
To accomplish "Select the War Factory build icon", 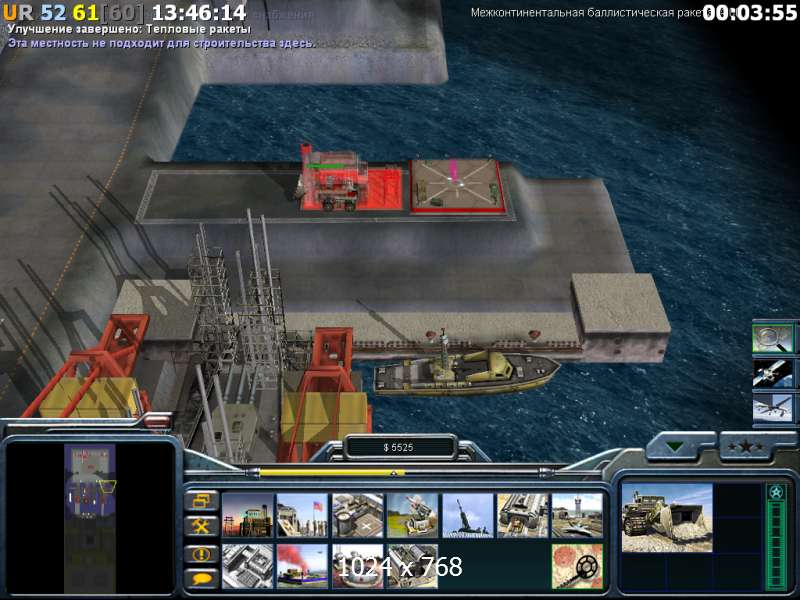I will pyautogui.click(x=522, y=515).
